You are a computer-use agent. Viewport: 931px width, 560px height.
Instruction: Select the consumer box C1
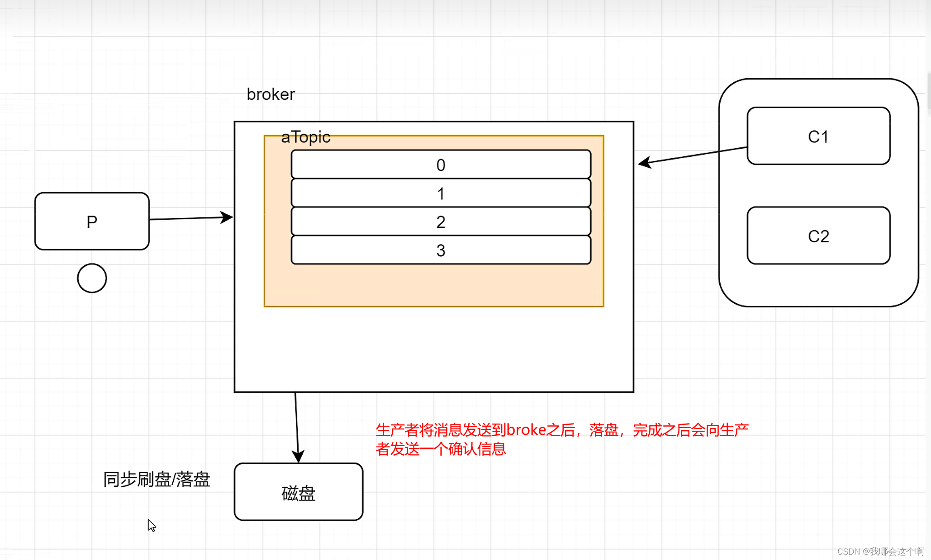click(818, 136)
